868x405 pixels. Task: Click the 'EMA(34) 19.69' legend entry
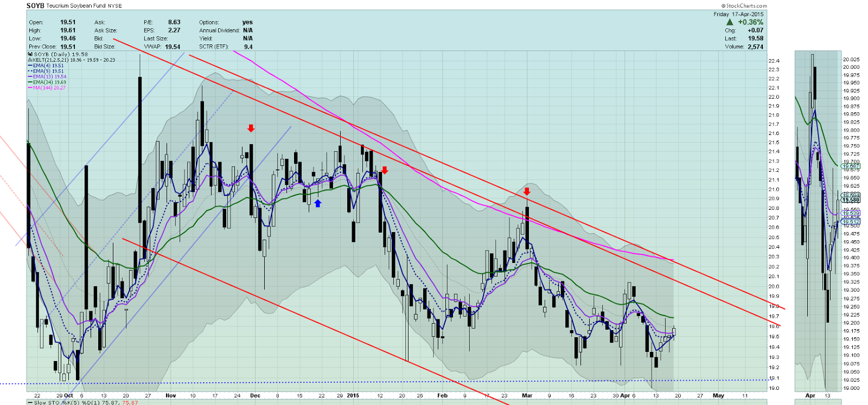49,82
